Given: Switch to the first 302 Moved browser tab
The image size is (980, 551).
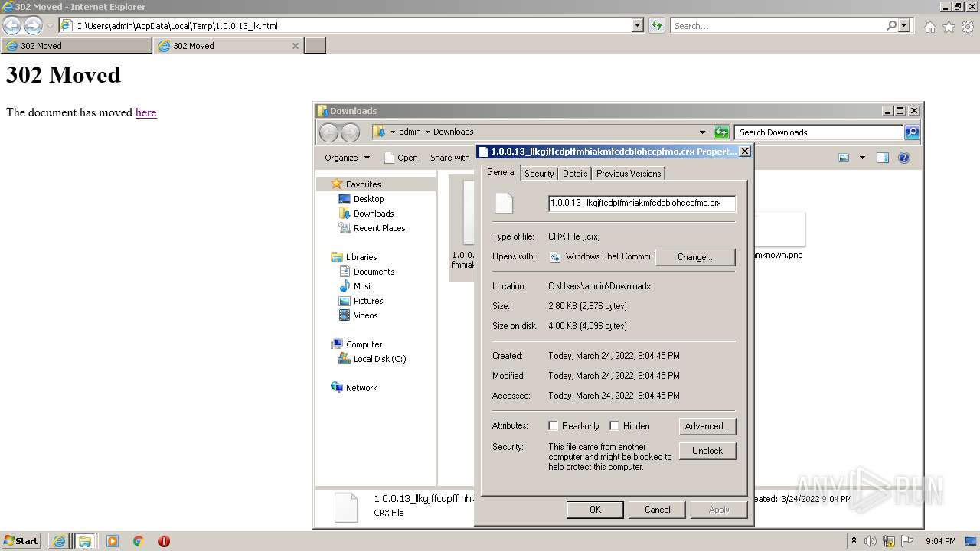Looking at the screenshot, I should click(77, 46).
